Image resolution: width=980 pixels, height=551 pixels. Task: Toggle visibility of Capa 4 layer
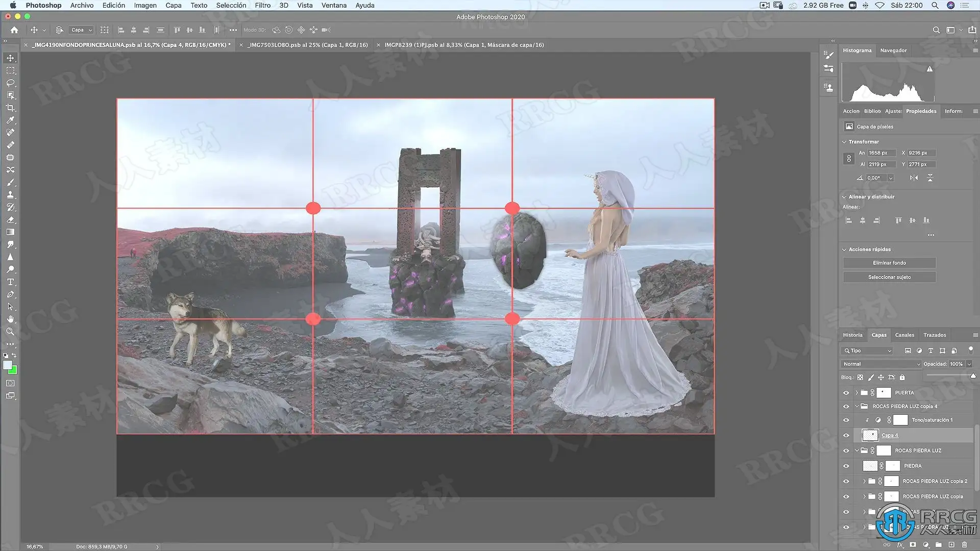click(846, 436)
